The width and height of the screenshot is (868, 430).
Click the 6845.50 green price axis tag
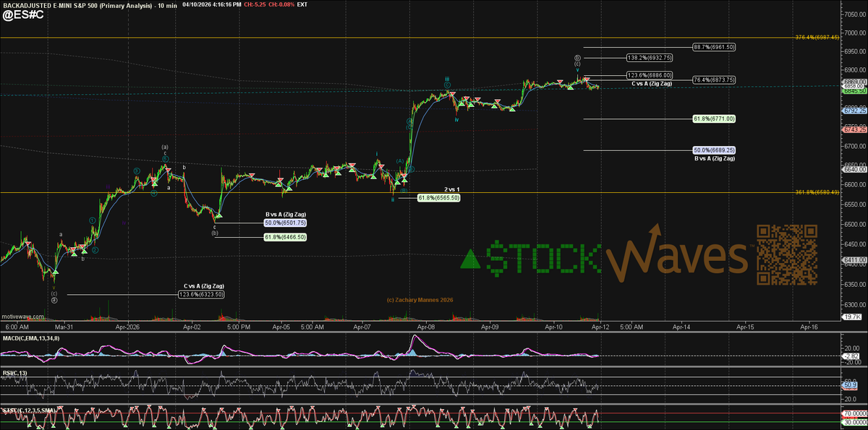[854, 91]
